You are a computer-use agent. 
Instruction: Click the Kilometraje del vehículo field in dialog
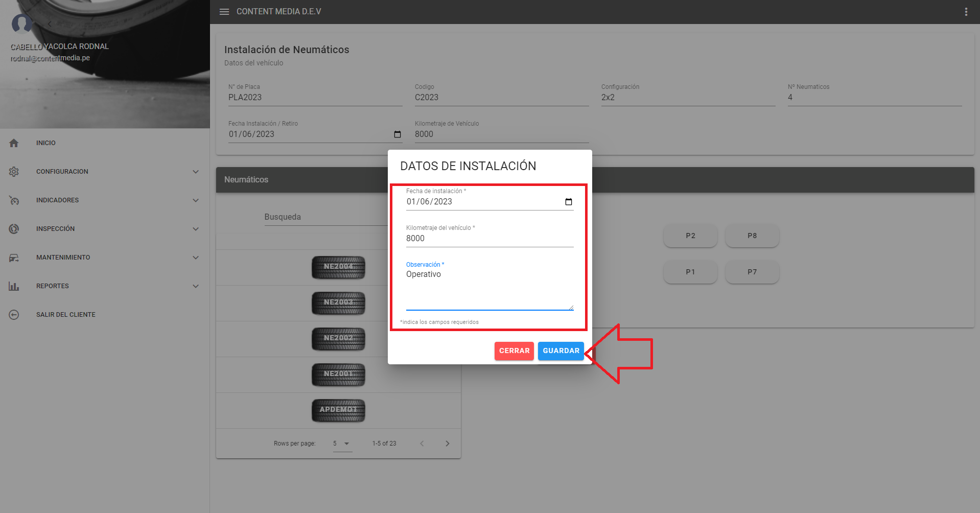489,239
